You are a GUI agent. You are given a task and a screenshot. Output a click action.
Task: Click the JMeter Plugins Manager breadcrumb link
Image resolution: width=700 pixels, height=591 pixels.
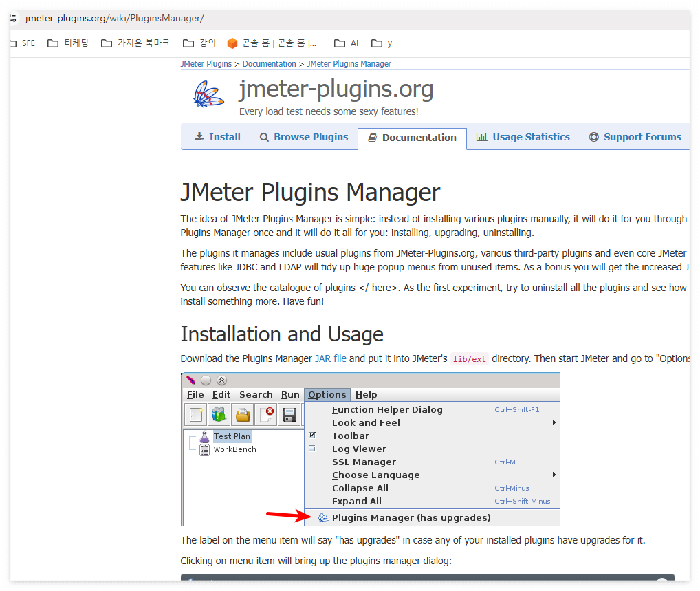[x=349, y=64]
